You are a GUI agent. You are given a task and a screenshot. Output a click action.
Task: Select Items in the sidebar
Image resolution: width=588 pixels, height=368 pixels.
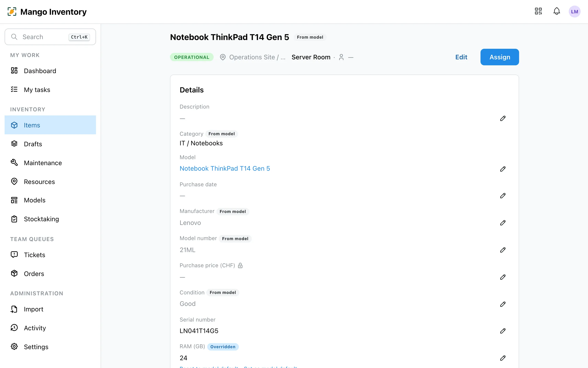(50, 125)
